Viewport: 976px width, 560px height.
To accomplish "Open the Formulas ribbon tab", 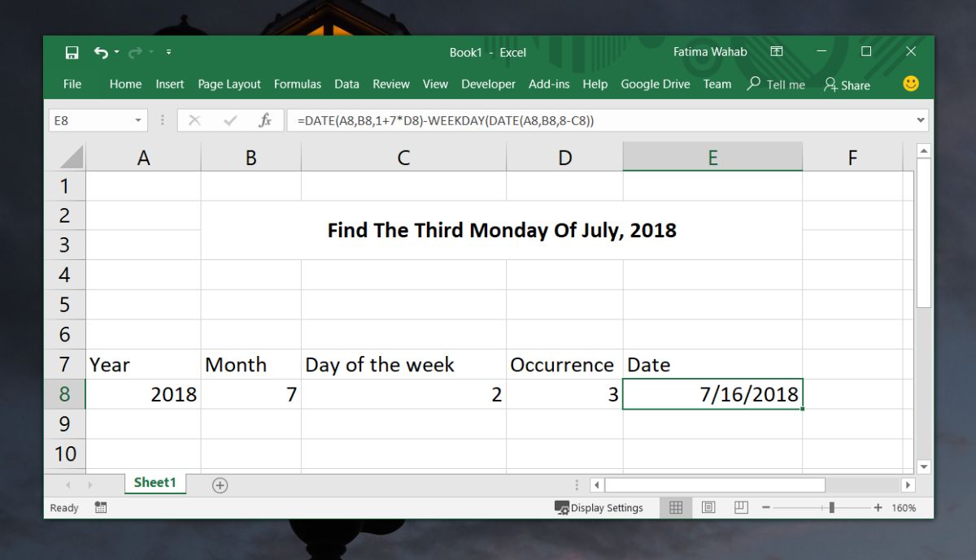I will pos(298,84).
